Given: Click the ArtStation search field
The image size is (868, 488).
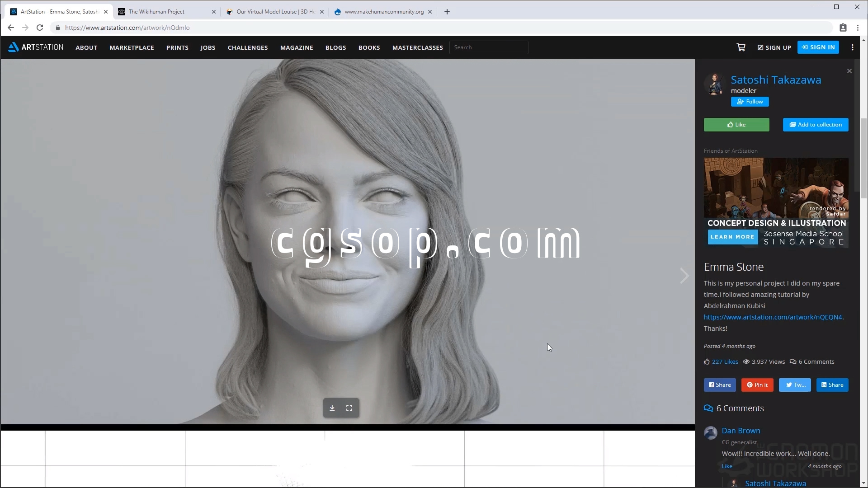Looking at the screenshot, I should [488, 47].
